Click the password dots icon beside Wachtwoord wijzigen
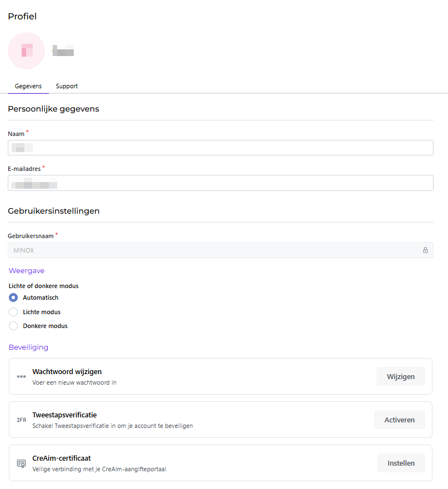448x489 pixels. 22,376
